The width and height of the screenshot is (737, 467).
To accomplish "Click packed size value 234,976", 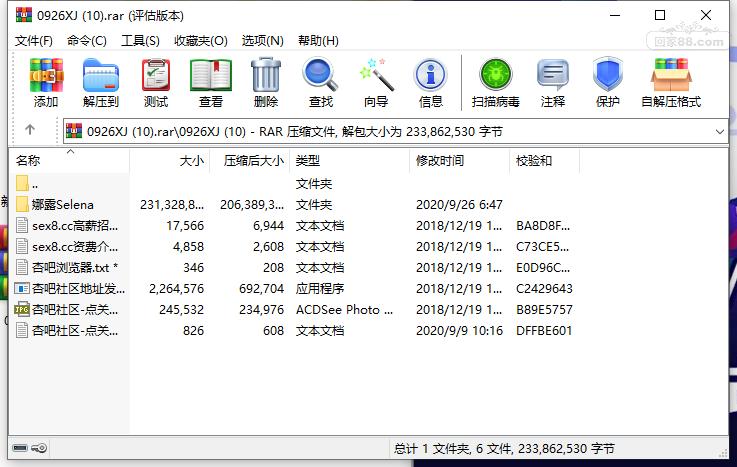I will [x=261, y=310].
